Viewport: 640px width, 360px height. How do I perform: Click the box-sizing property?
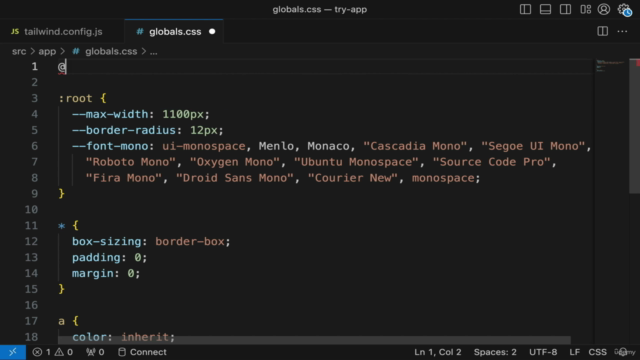(107, 242)
